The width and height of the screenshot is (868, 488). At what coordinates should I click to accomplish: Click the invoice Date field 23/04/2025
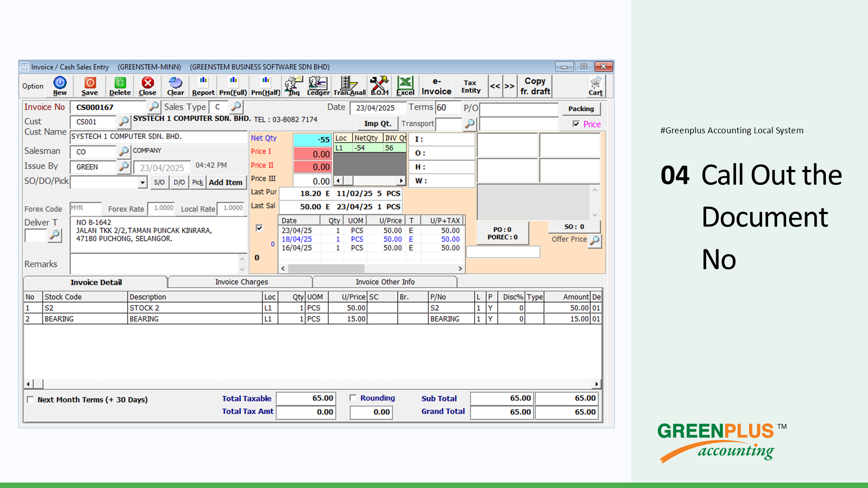click(378, 108)
